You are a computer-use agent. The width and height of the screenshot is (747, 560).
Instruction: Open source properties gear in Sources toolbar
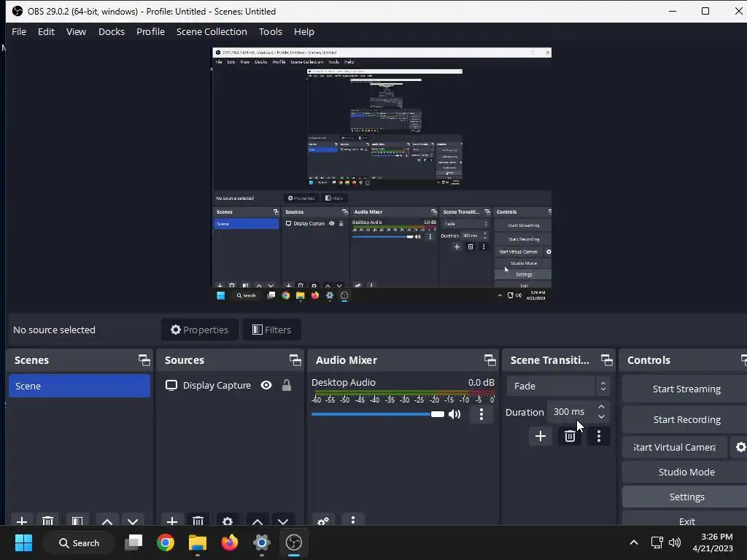pyautogui.click(x=228, y=521)
